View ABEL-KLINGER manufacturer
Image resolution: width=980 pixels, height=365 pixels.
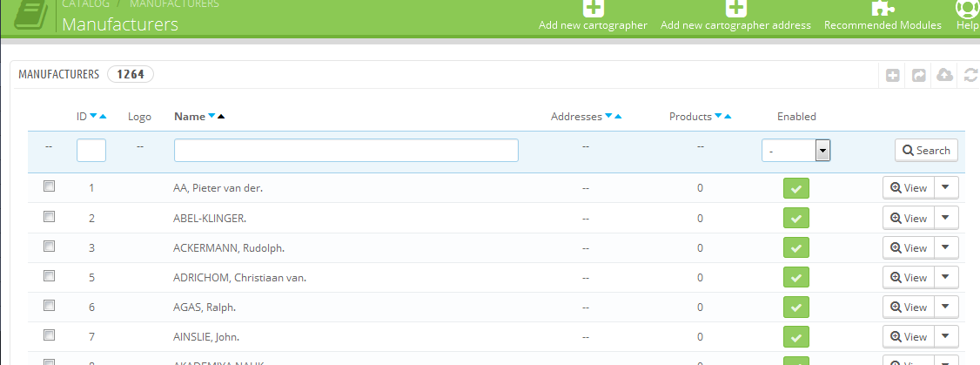tap(909, 218)
